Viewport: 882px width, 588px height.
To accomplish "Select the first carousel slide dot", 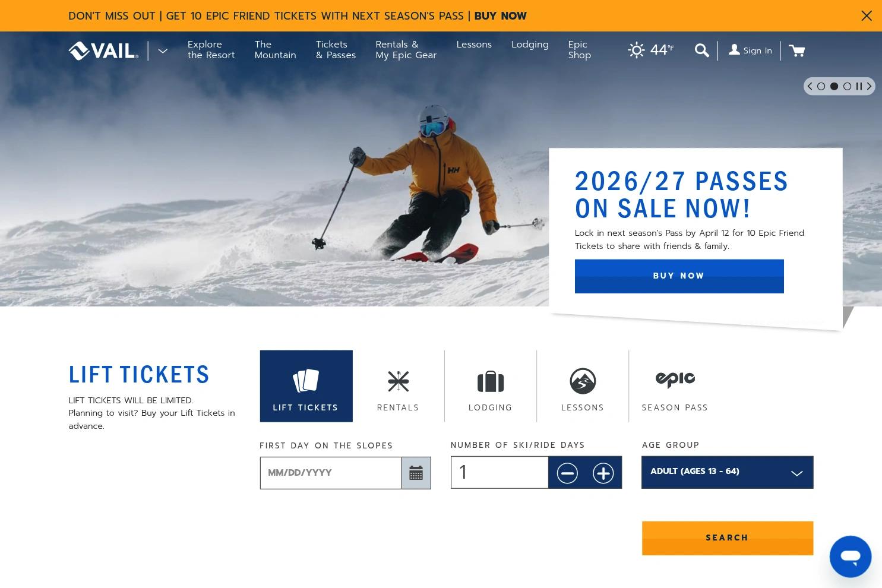I will point(821,86).
